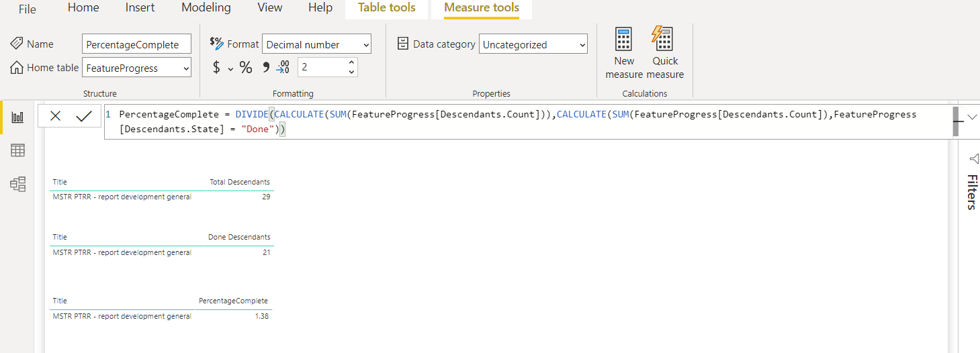Click the decimal places icon
Image resolution: width=980 pixels, height=353 pixels.
click(x=283, y=66)
